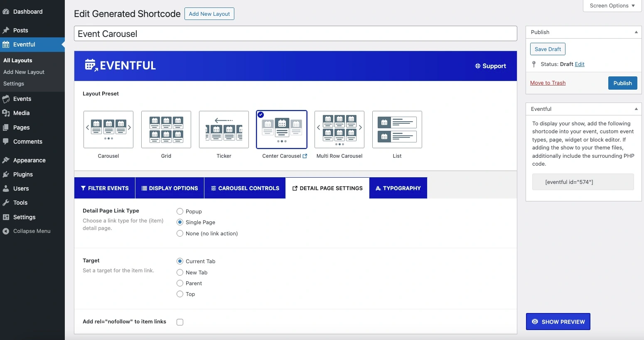
Task: Open All Layouts submenu item
Action: coord(18,60)
